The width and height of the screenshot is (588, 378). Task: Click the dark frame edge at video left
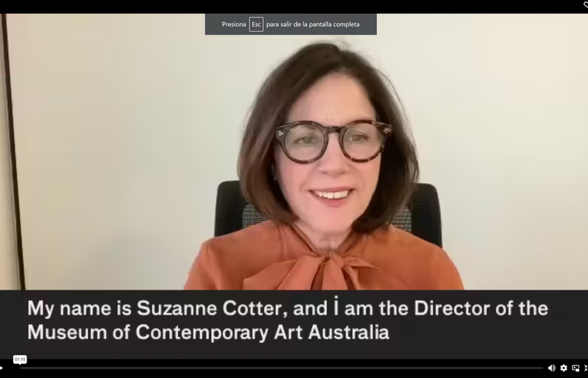coord(12,150)
